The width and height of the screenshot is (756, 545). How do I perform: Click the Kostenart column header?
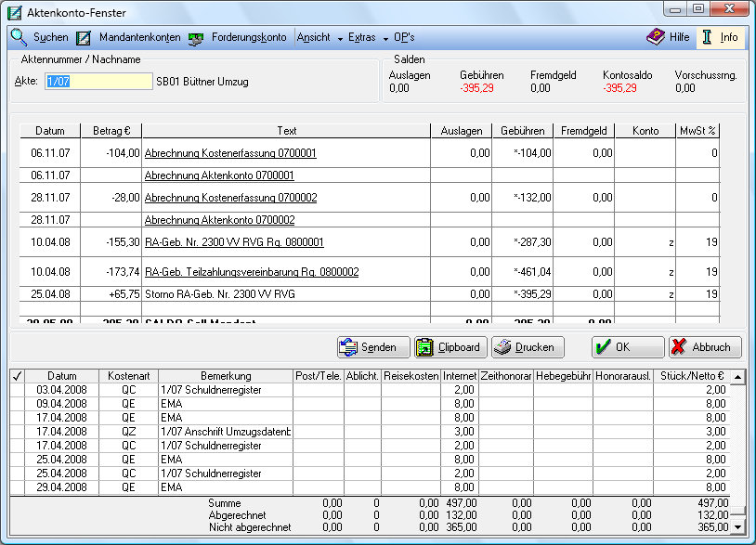click(128, 376)
